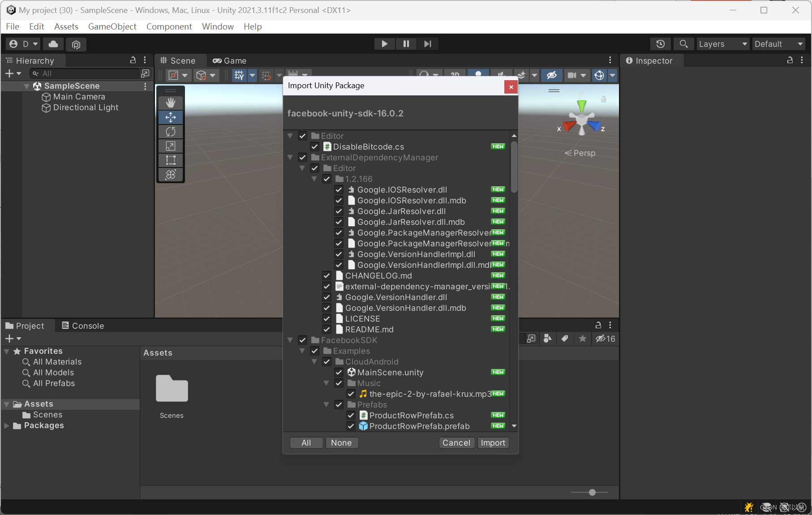
Task: Expand the Packages folder in Project panel
Action: (x=7, y=426)
